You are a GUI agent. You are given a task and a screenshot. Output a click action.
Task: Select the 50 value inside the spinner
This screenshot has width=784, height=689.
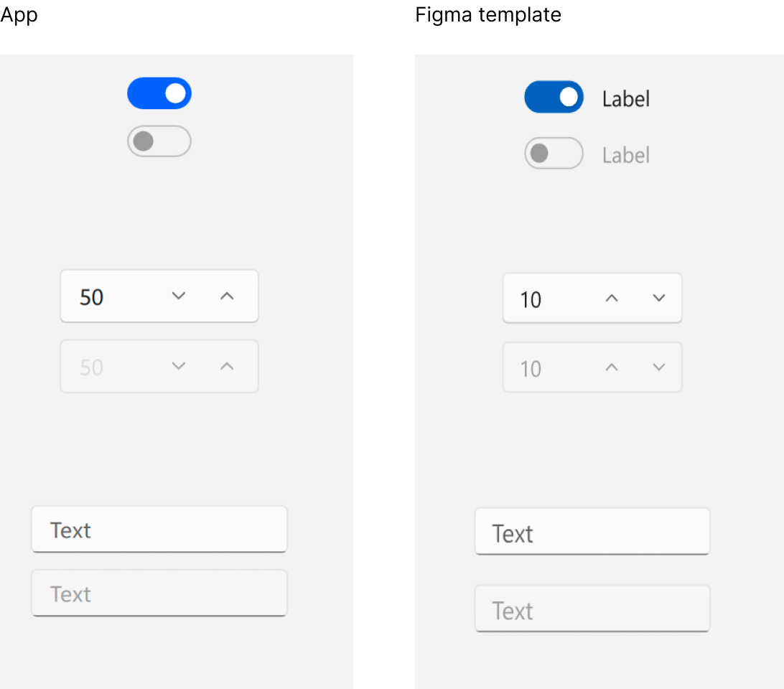(x=92, y=296)
